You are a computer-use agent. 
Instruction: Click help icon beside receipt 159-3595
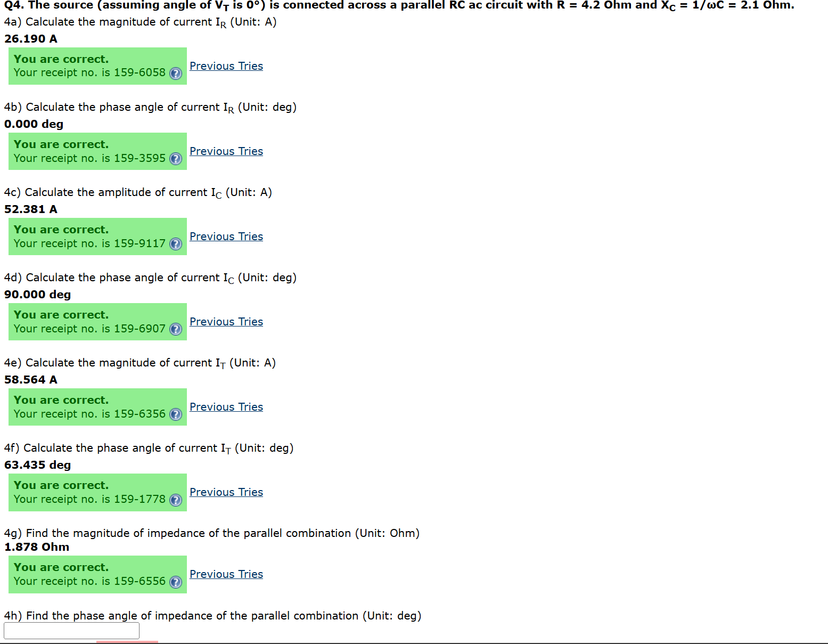click(x=176, y=159)
